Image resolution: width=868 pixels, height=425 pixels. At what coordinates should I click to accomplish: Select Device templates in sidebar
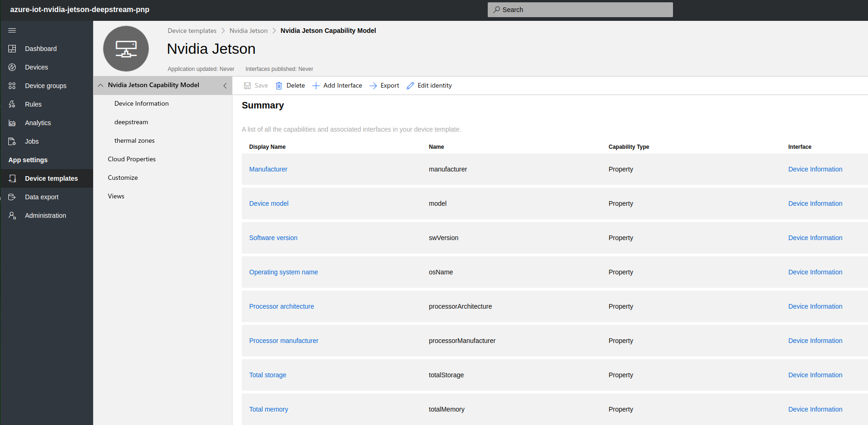coord(51,178)
